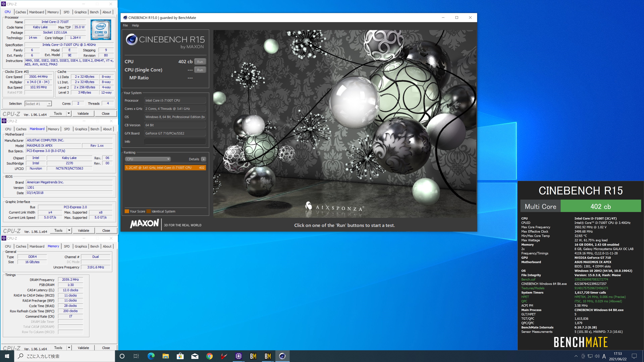Viewport: 644px width, 362px height.
Task: Click the Uncore Frequency value 3191.6 MHz
Action: [95, 267]
